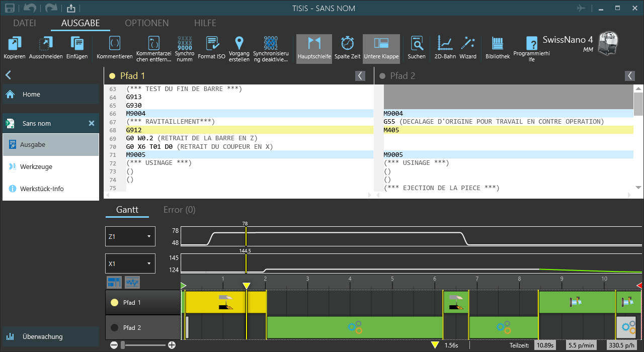Open the X1 axis dropdown

point(130,263)
